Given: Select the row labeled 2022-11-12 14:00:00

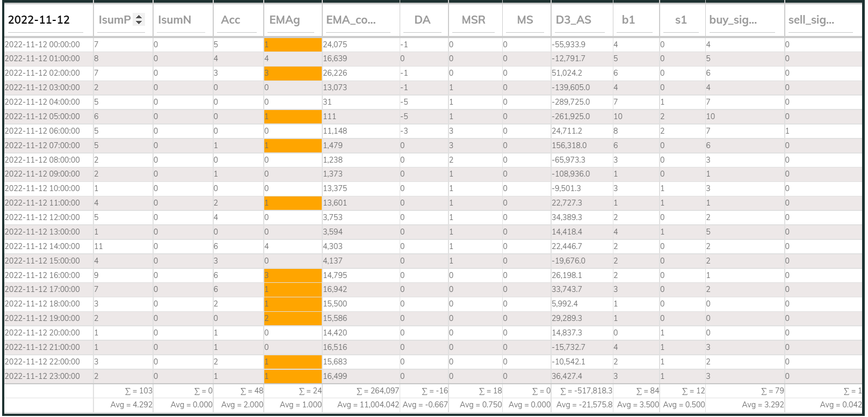Looking at the screenshot, I should [x=433, y=246].
